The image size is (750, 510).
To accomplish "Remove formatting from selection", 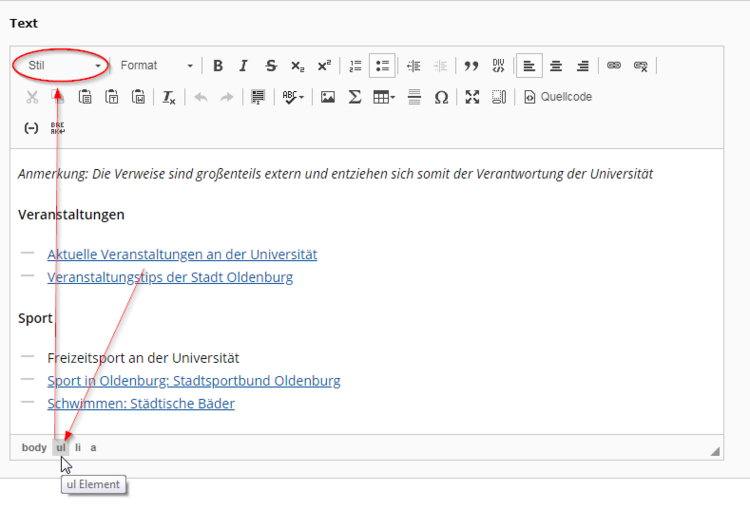I will (x=169, y=97).
